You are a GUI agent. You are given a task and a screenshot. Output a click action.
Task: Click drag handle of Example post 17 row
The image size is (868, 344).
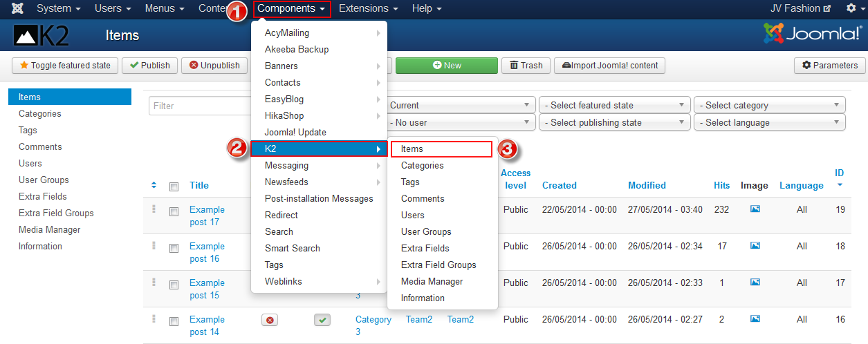(154, 209)
